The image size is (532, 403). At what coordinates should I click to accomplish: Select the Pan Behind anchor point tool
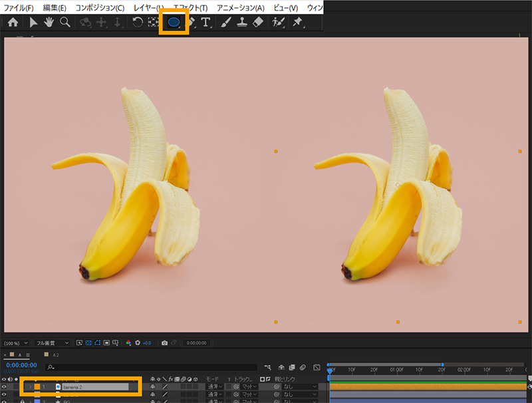coord(153,23)
